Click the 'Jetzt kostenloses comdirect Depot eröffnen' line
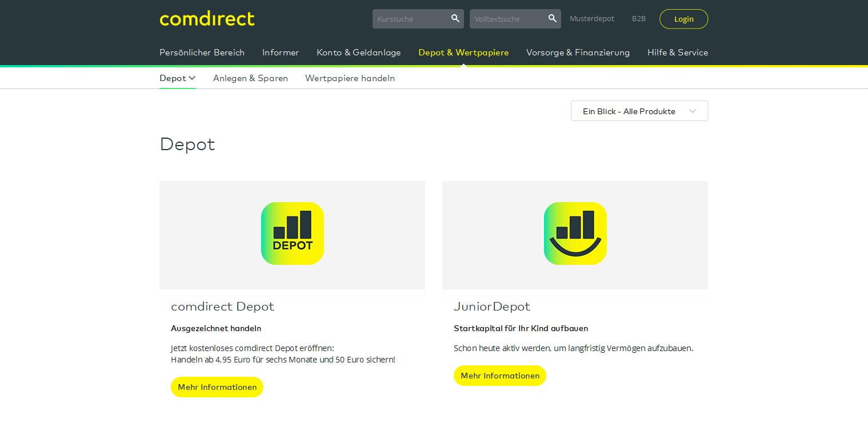Image resolution: width=868 pixels, height=431 pixels. (x=253, y=348)
